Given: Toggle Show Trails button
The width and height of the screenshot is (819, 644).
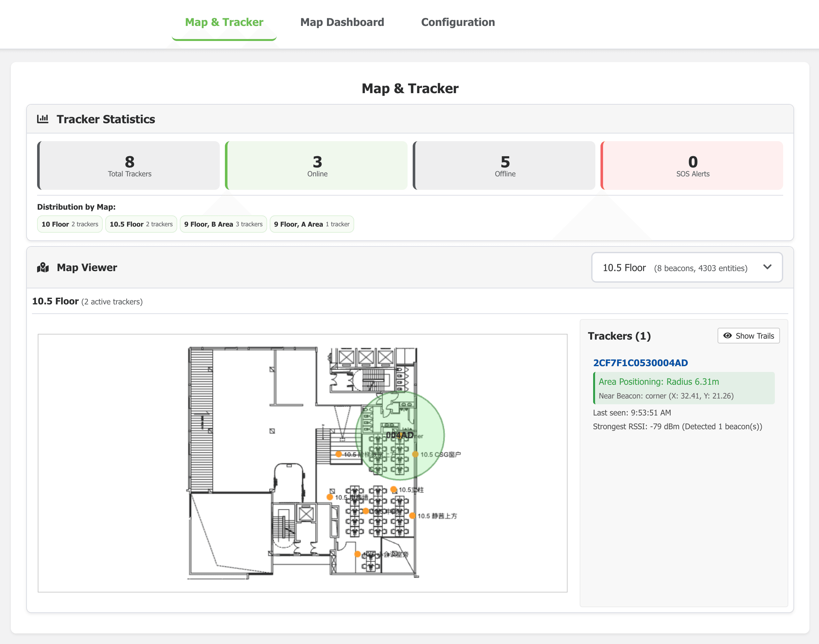Looking at the screenshot, I should pos(748,335).
